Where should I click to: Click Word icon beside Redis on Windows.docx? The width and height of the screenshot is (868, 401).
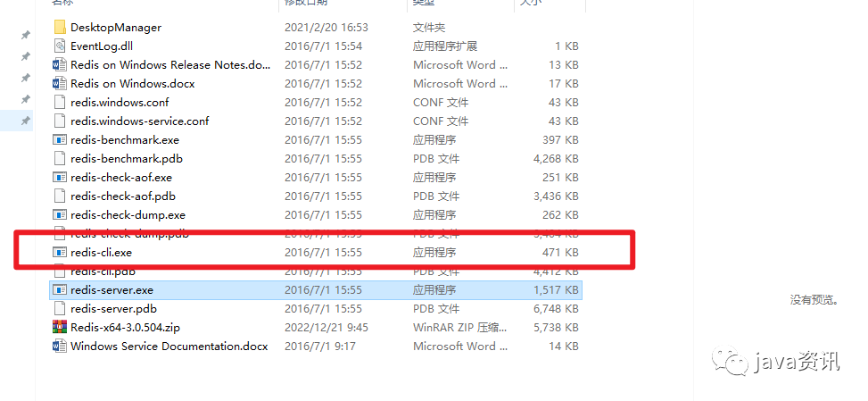[60, 84]
